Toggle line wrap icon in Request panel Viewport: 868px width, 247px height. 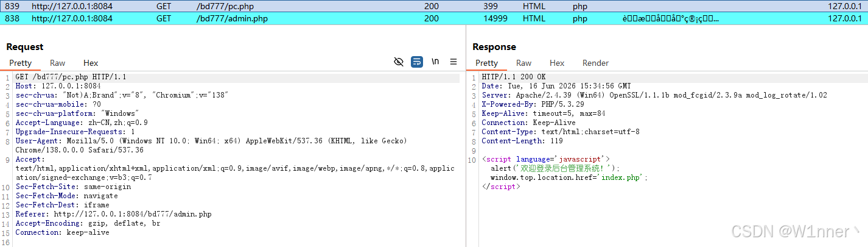tap(417, 62)
